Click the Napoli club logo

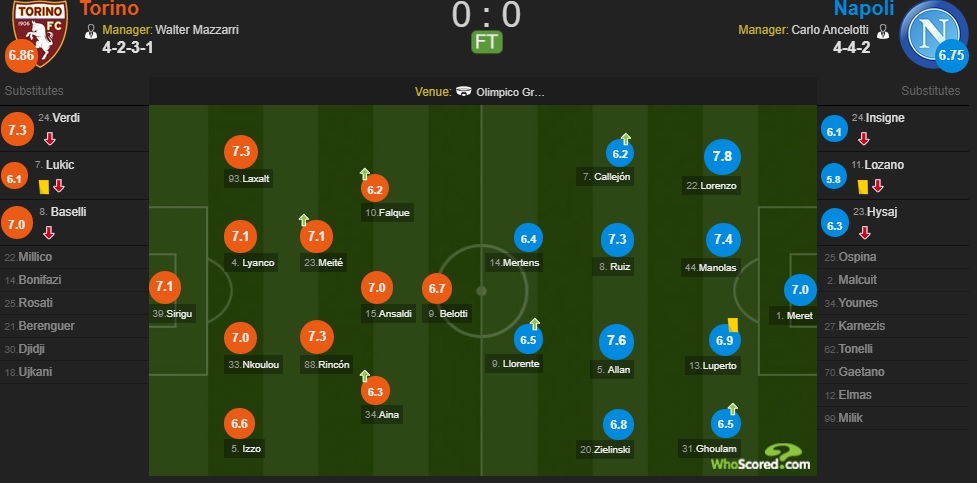933,32
